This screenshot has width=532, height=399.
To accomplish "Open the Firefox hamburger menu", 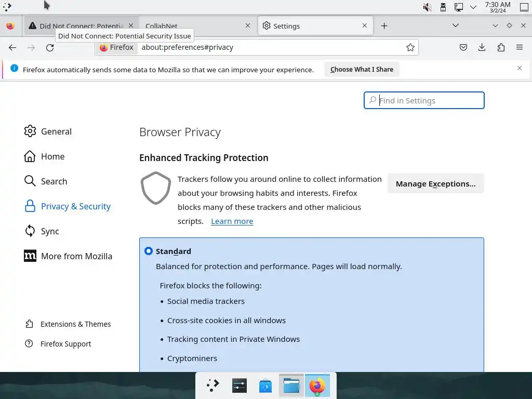I will click(520, 47).
